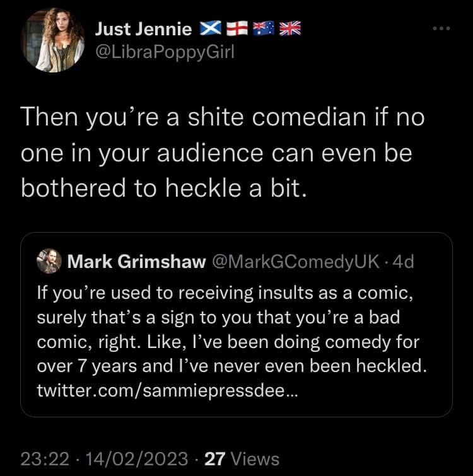Image resolution: width=473 pixels, height=476 pixels.
Task: Click the England flag emoji
Action: tap(236, 28)
